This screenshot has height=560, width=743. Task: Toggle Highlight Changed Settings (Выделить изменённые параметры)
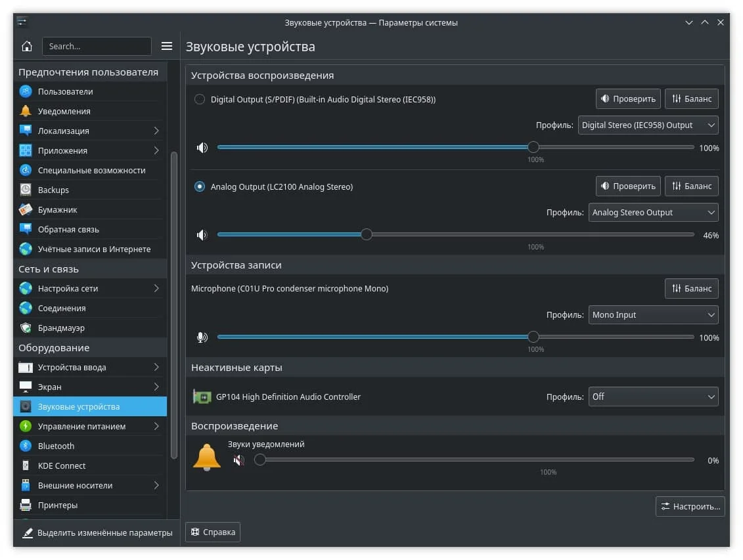(x=97, y=532)
